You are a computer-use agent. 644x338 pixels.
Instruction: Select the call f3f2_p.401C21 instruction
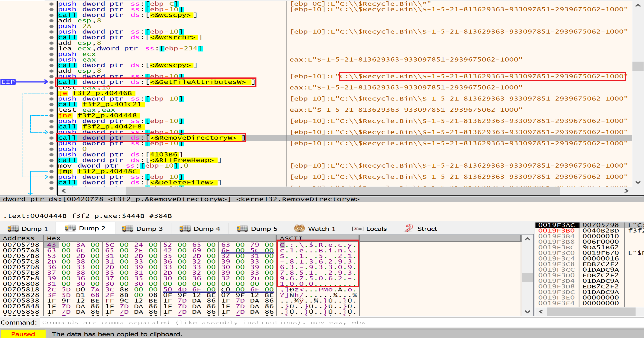[100, 104]
